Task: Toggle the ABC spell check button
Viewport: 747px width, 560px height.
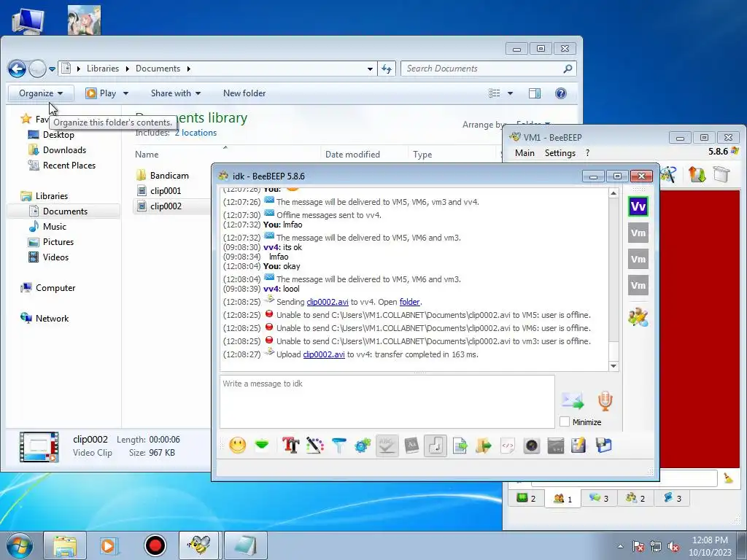Action: pyautogui.click(x=387, y=446)
